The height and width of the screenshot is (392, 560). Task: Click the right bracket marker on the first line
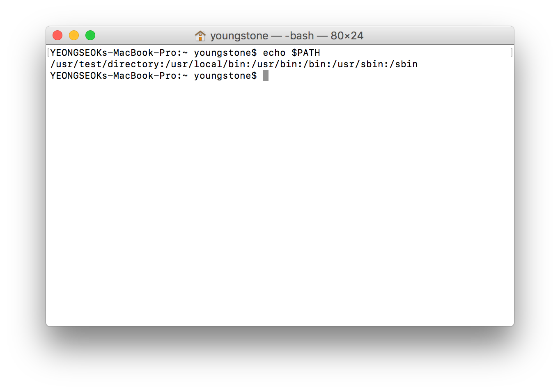(511, 52)
